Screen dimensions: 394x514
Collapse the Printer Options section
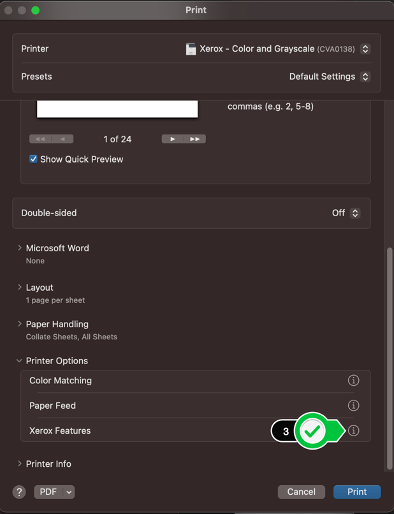pyautogui.click(x=19, y=361)
